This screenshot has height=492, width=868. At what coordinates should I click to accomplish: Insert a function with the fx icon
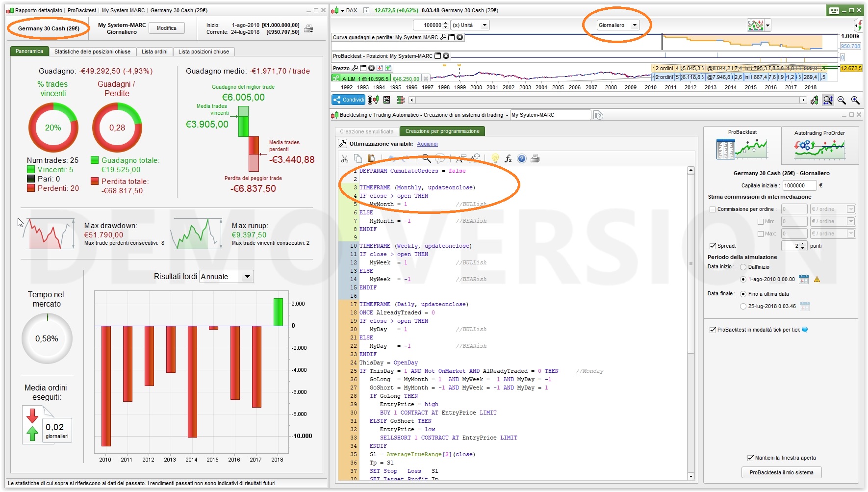[x=508, y=158]
